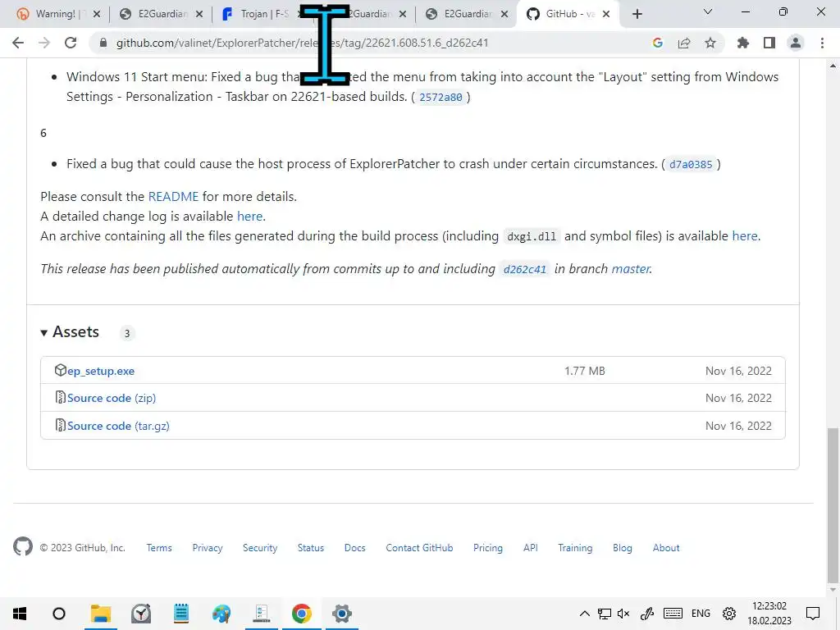Open footer Blog link

[x=623, y=548]
